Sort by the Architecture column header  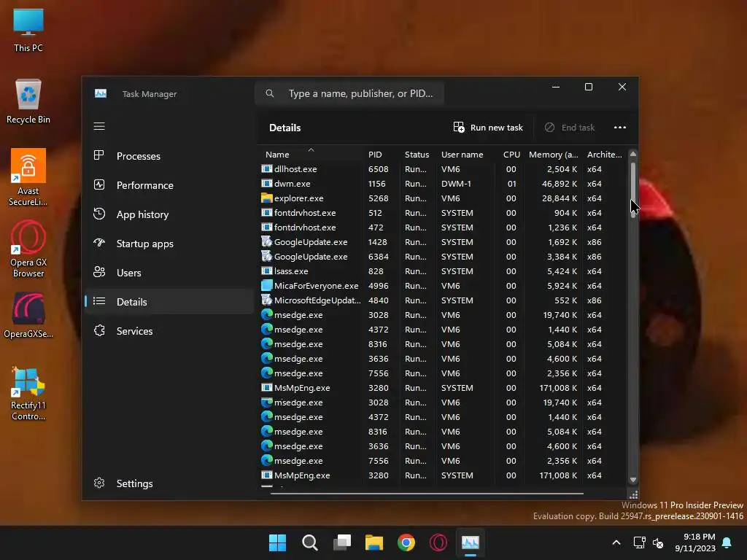tap(604, 155)
